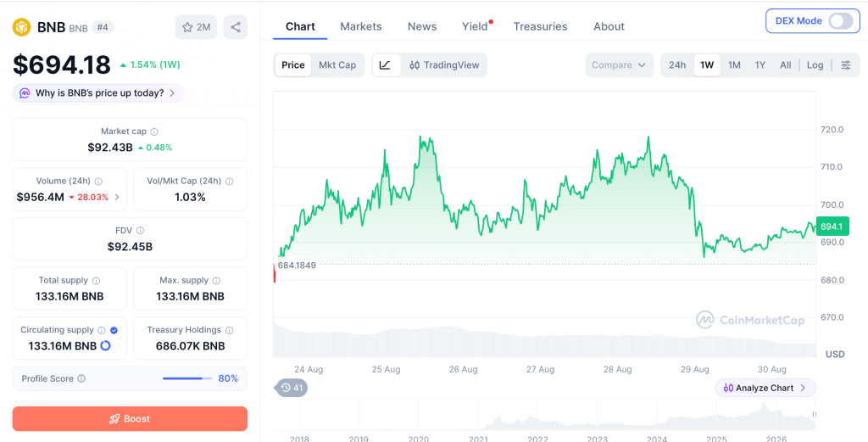
Task: Open chart settings sliders icon
Action: (846, 64)
